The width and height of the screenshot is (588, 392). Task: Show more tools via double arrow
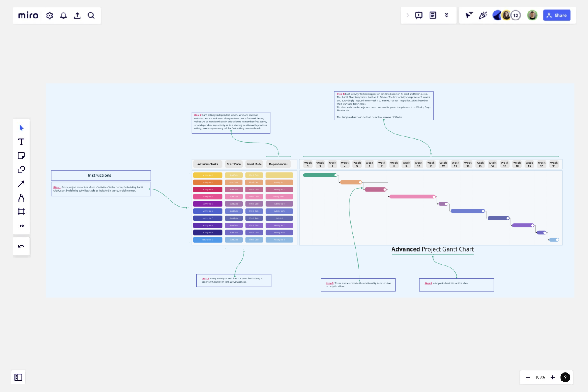pos(21,225)
